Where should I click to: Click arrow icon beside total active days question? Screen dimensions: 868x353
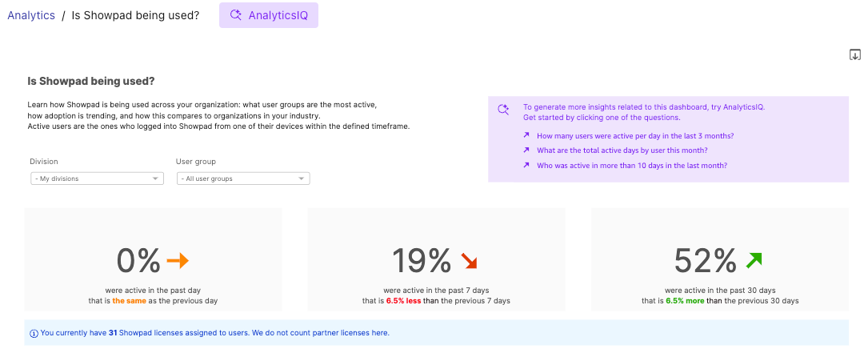click(x=526, y=150)
